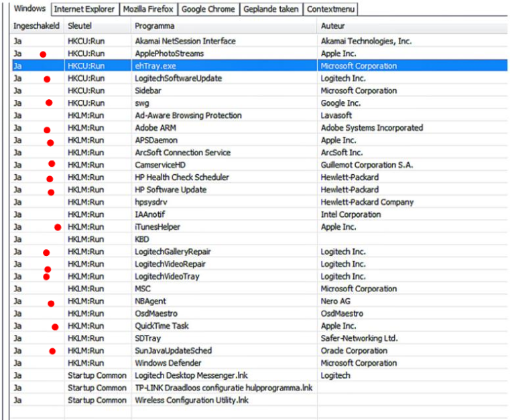Select the hpsysdrv entry
This screenshot has height=420, width=510.
(260, 202)
